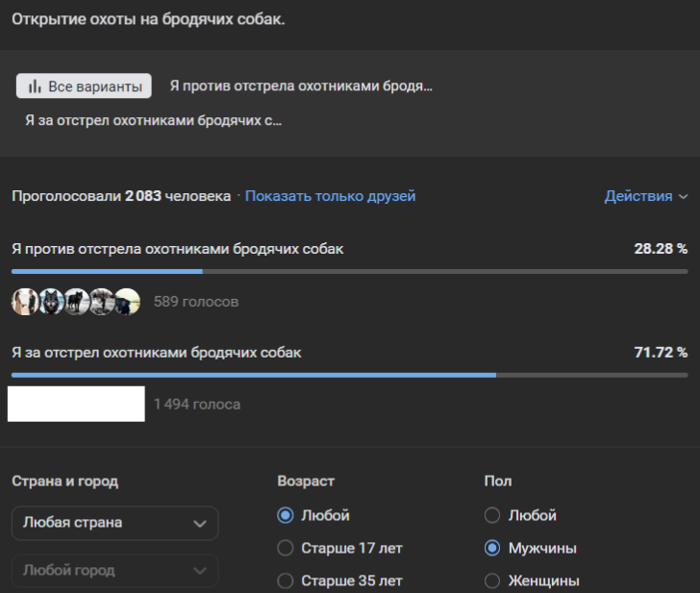Select gender radio 'Любой' under Пол
The image size is (700, 593).
pyautogui.click(x=492, y=515)
